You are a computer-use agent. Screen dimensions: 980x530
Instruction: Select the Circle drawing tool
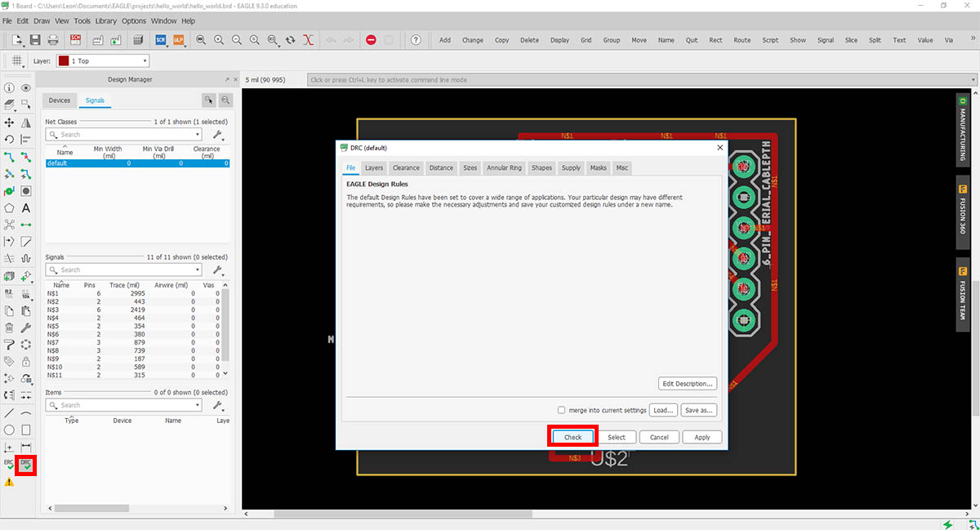(9, 430)
